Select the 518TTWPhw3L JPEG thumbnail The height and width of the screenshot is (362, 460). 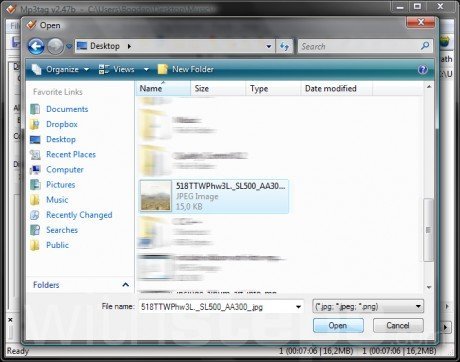155,196
